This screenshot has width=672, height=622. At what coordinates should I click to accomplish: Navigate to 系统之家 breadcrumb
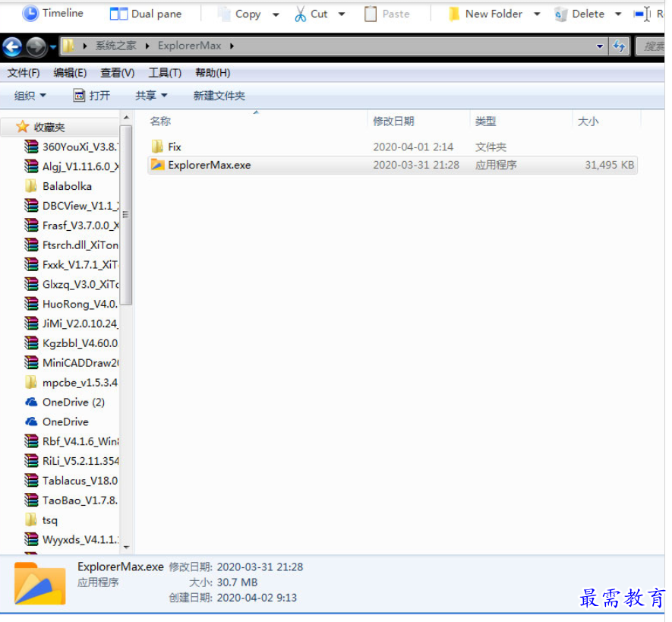[x=115, y=46]
